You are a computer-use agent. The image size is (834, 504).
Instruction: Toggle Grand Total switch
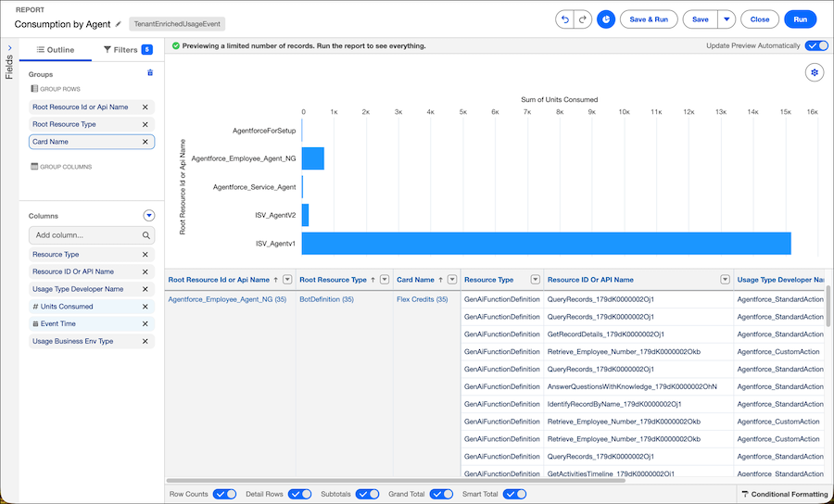pyautogui.click(x=441, y=494)
